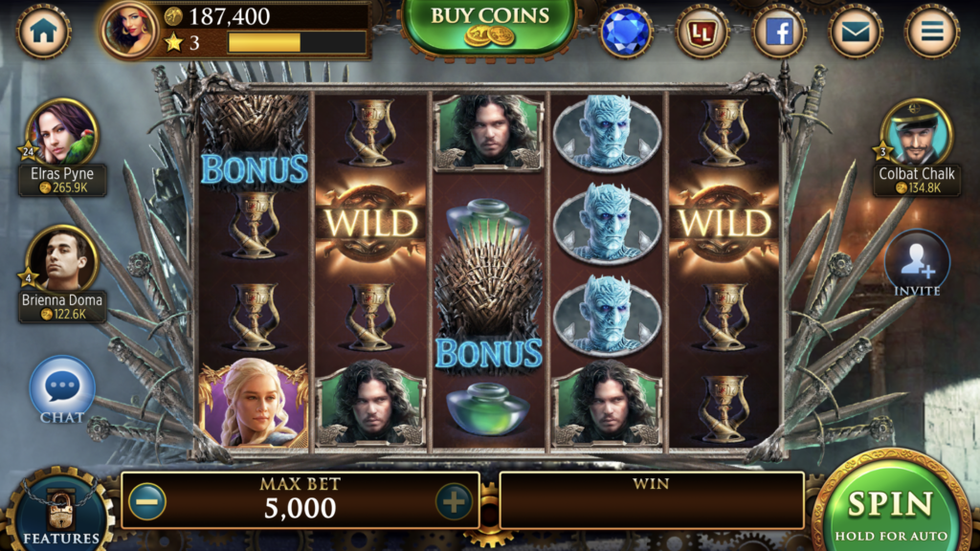The width and height of the screenshot is (980, 551).
Task: Invite a friend with the Invite icon
Action: click(x=917, y=264)
